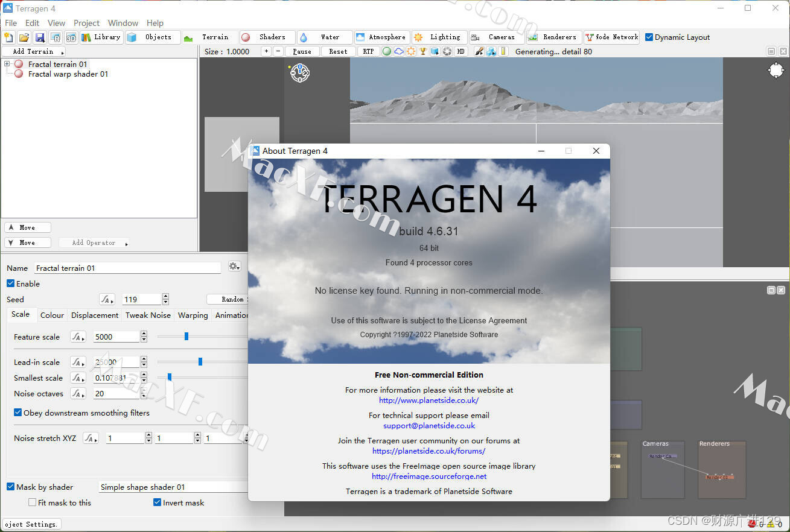Switch to the Objects layout

152,37
